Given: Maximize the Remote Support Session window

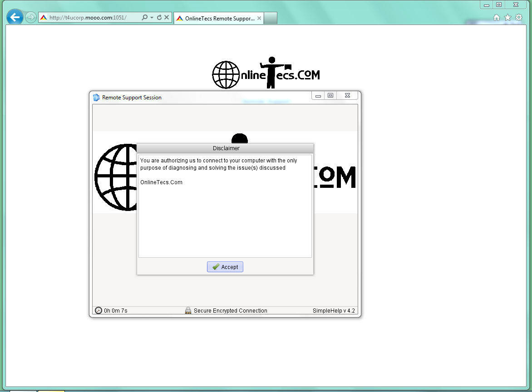Looking at the screenshot, I should click(330, 96).
